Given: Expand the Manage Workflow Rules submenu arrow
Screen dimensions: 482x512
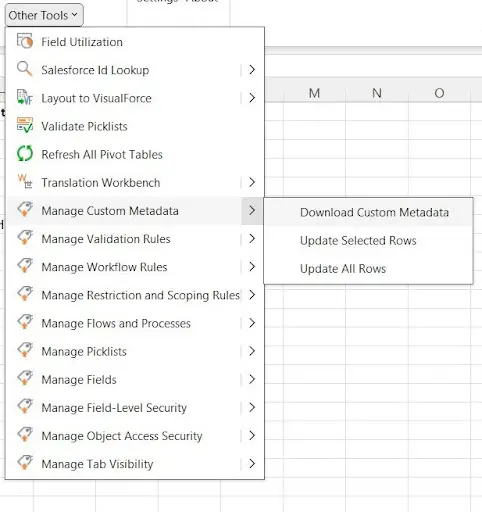Looking at the screenshot, I should tap(252, 266).
